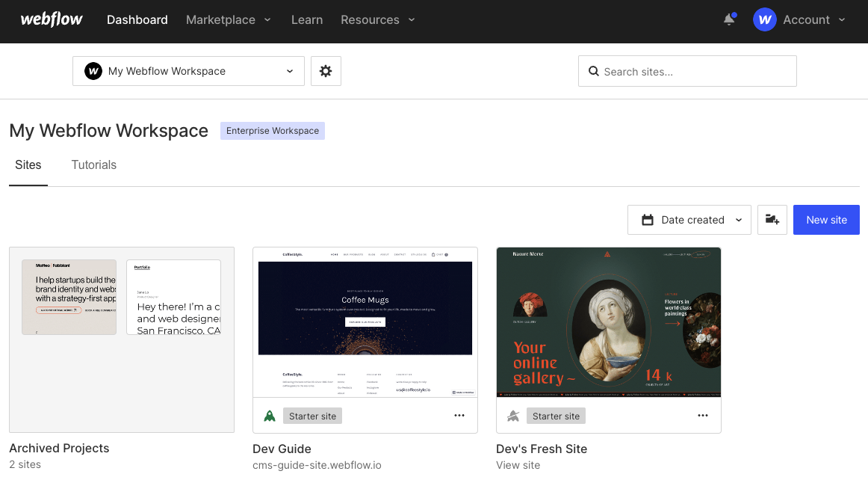Select the Sites tab
This screenshot has width=868, height=480.
(28, 164)
